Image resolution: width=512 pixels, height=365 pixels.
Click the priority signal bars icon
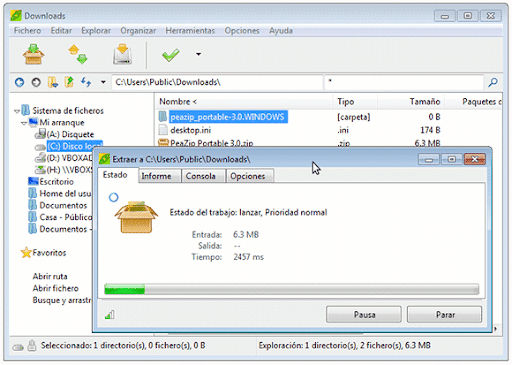tap(110, 315)
